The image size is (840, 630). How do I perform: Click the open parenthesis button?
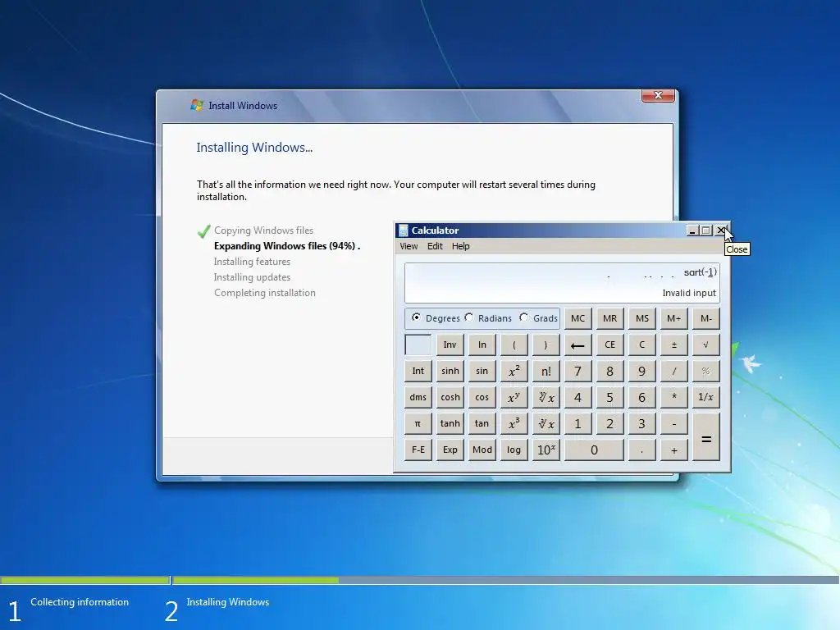514,345
